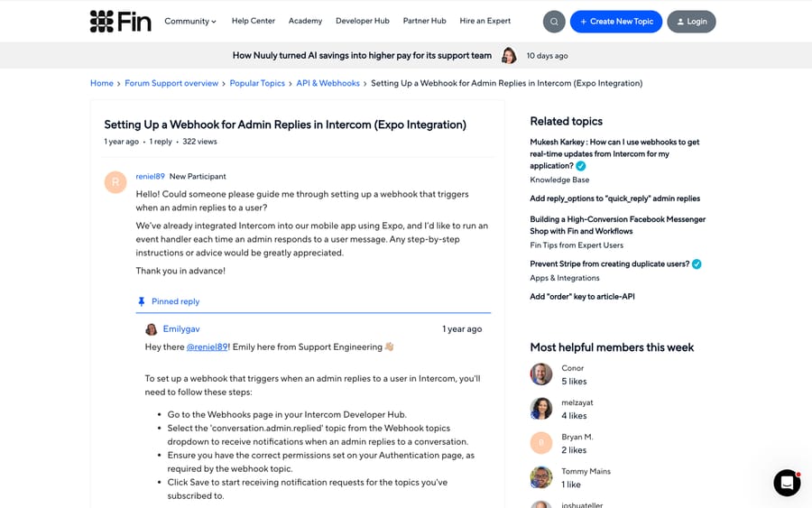
Task: Click the verified checkmark after Mukesh Karkey topic
Action: click(581, 166)
